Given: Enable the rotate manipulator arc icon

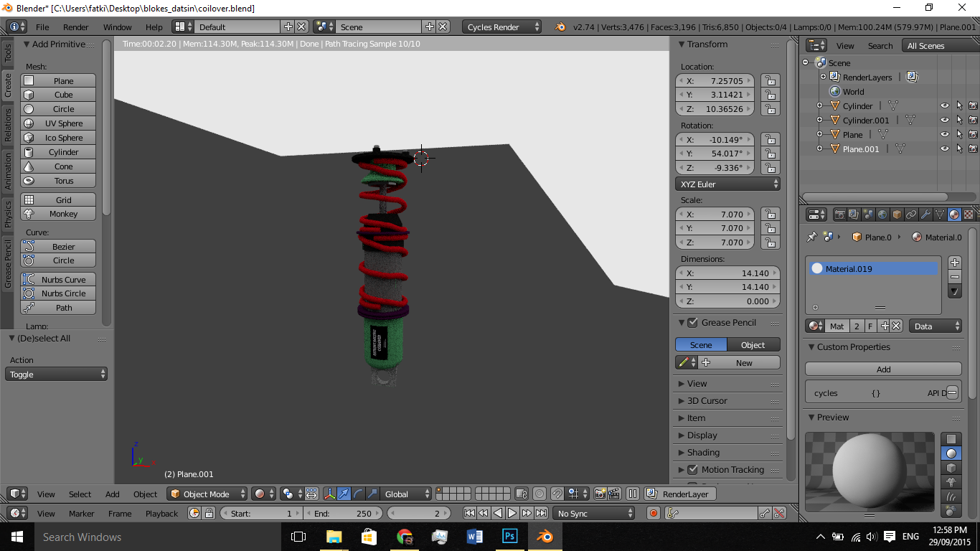Looking at the screenshot, I should coord(358,494).
